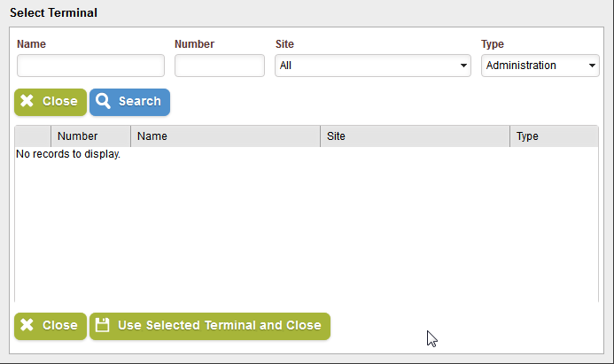Click the arrow on the Type combo box
This screenshot has width=614, height=364.
click(592, 66)
